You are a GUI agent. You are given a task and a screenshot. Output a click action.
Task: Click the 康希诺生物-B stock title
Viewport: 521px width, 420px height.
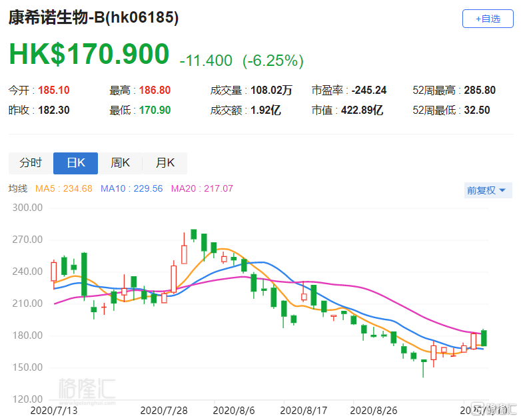click(93, 18)
